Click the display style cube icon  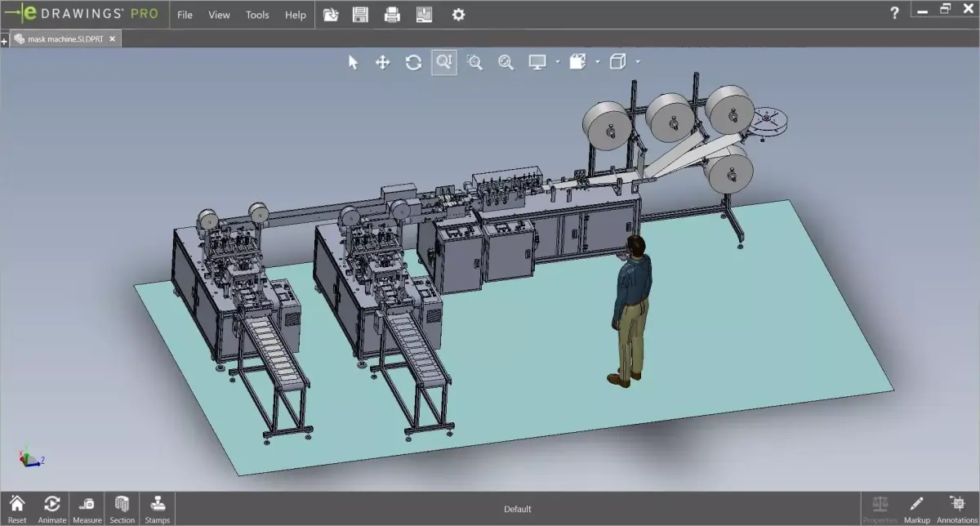point(618,62)
